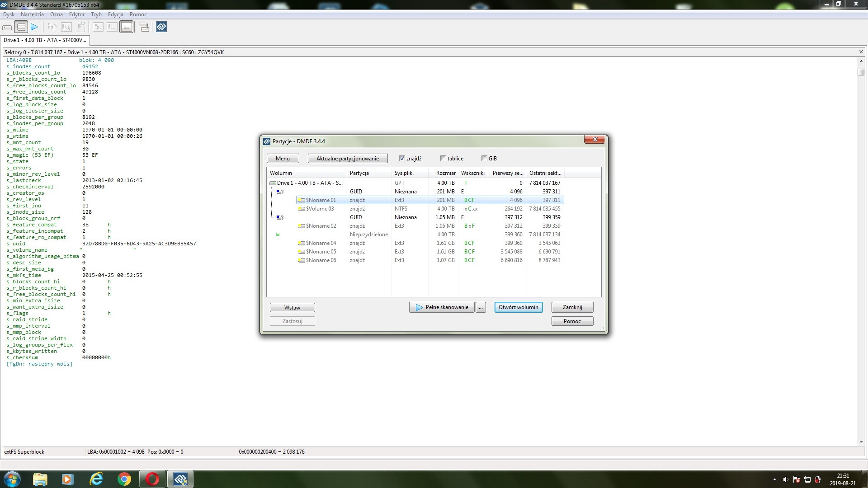
Task: Click the DMDE taskbar button
Action: click(x=180, y=479)
